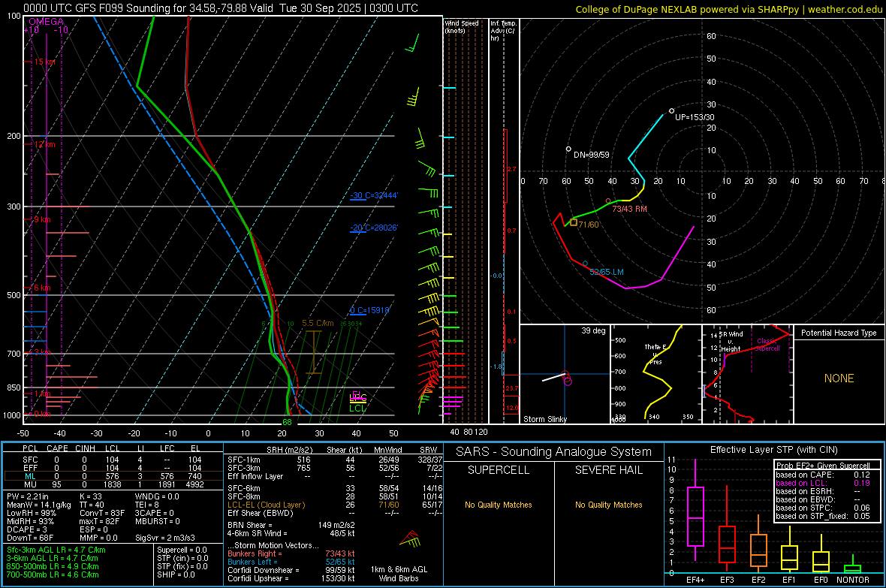This screenshot has height=588, width=886.
Task: Click the Bunkers Right = 73/43 kt value
Action: click(291, 553)
